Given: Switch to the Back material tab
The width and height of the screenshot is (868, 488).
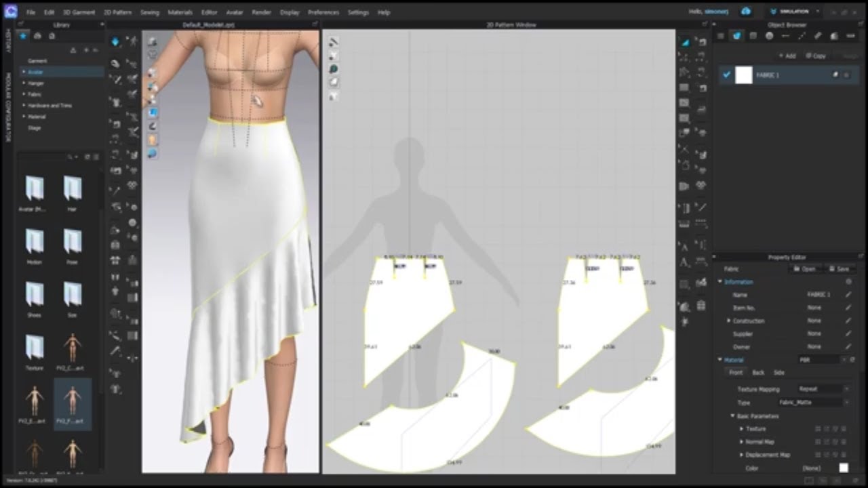Looking at the screenshot, I should (758, 373).
